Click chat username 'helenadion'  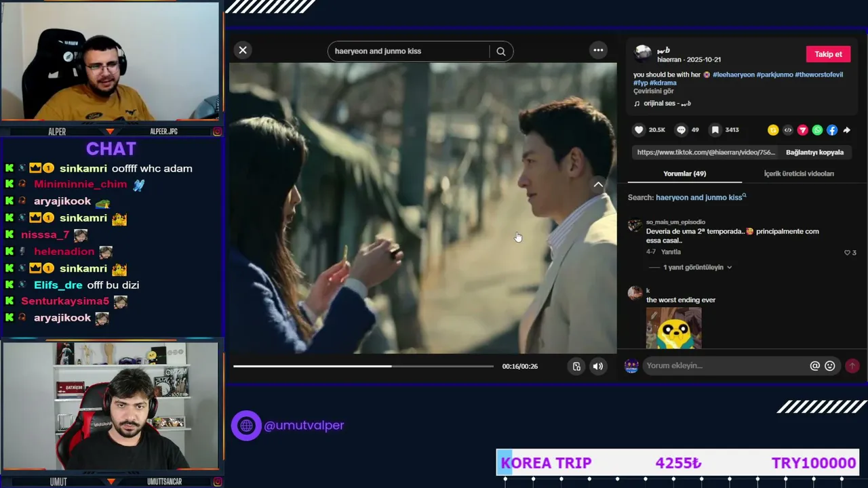tap(64, 251)
